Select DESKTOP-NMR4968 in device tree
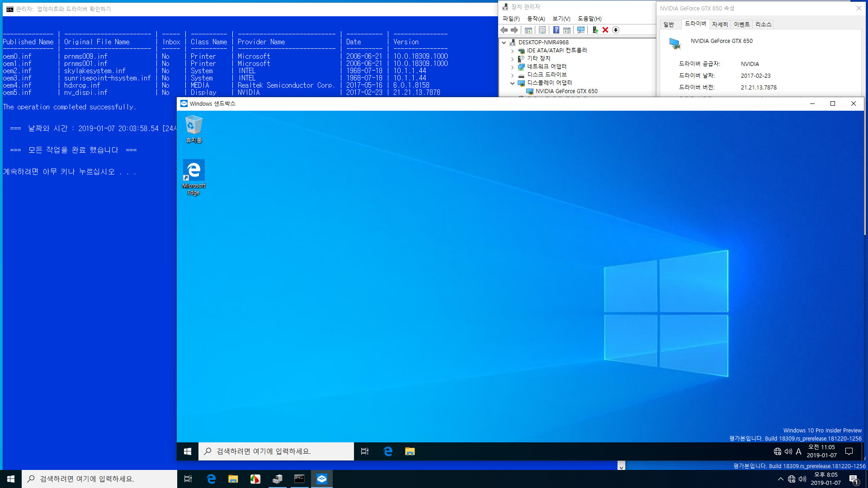The height and width of the screenshot is (488, 868). (x=543, y=42)
